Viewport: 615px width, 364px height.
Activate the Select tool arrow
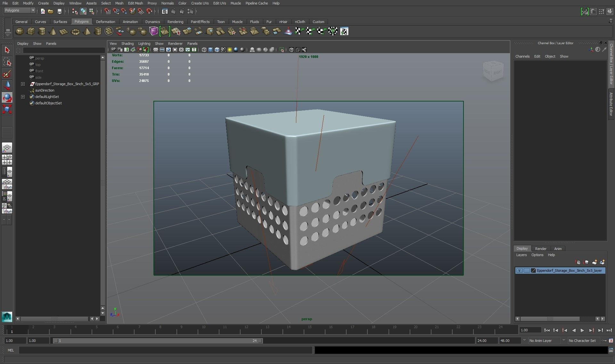pyautogui.click(x=7, y=50)
